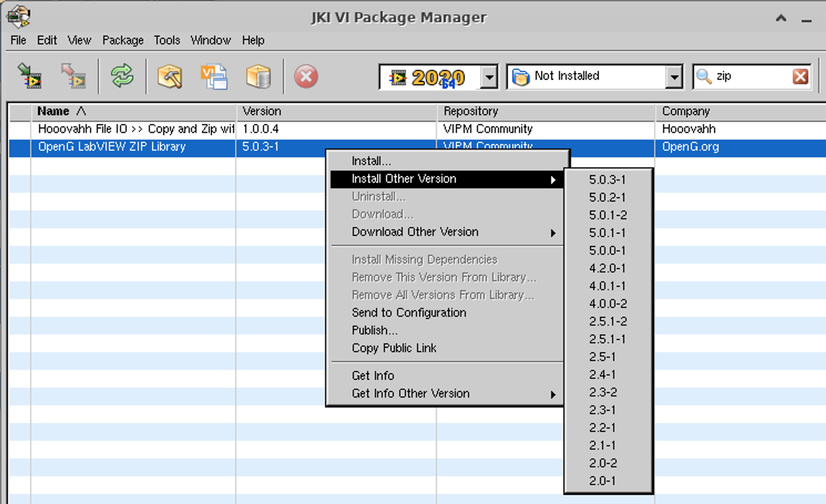Open the Window menu

211,40
